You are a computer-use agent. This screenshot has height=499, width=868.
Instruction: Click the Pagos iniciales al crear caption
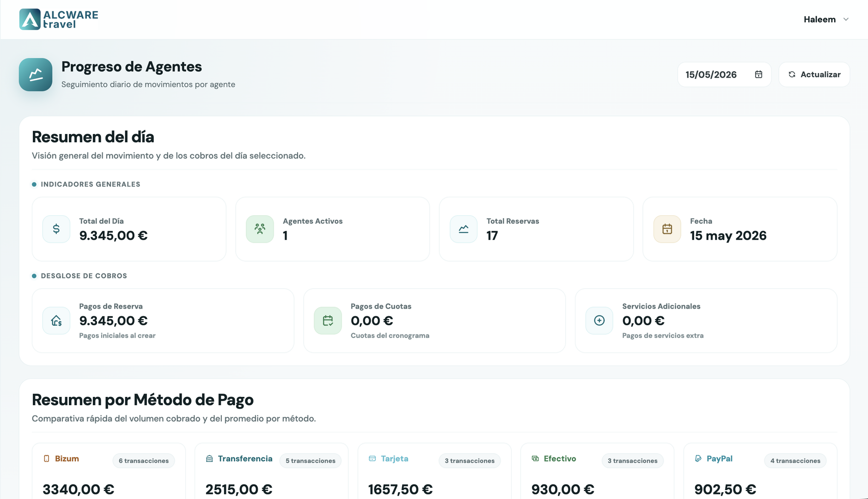pyautogui.click(x=117, y=335)
